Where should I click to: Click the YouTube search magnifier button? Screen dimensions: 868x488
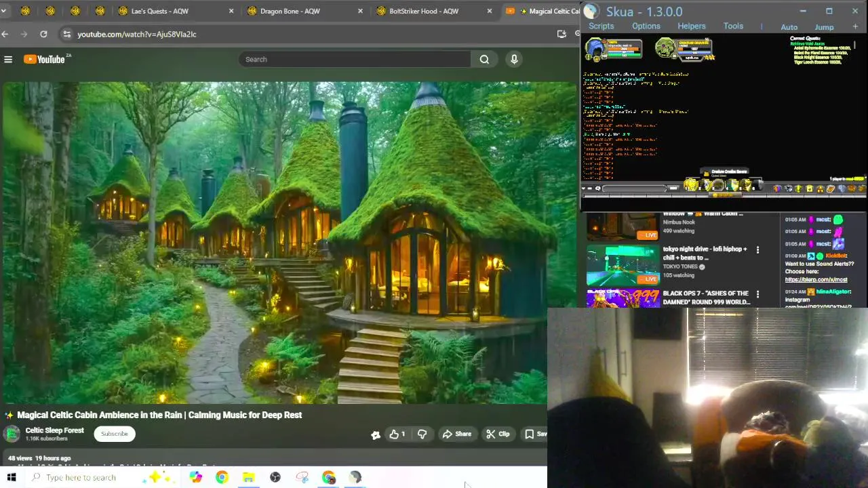(484, 60)
